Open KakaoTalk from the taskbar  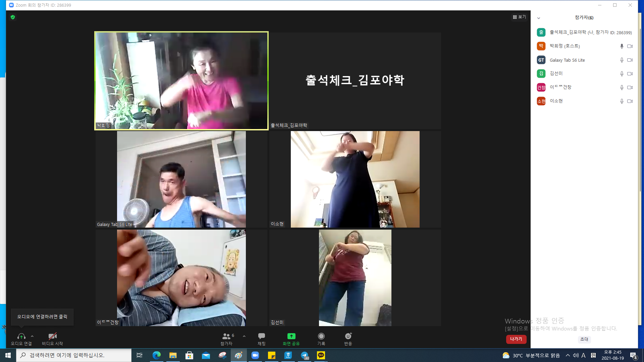321,355
